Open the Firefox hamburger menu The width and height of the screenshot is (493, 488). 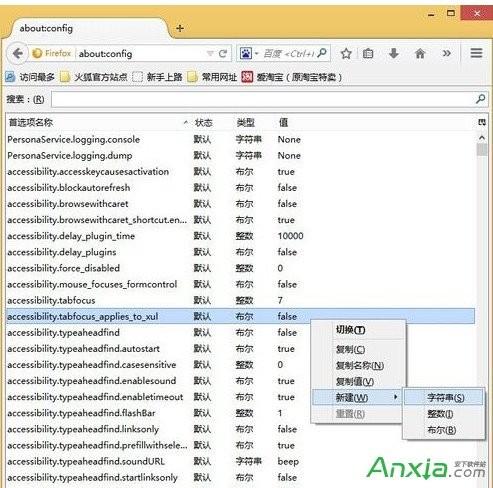click(x=476, y=53)
